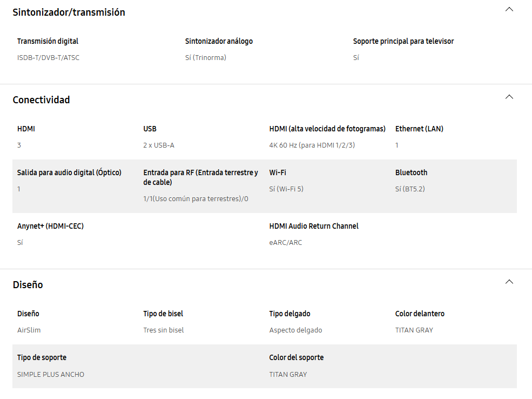This screenshot has width=532, height=399.
Task: Collapse the Diseño section chevron
Action: tap(509, 282)
